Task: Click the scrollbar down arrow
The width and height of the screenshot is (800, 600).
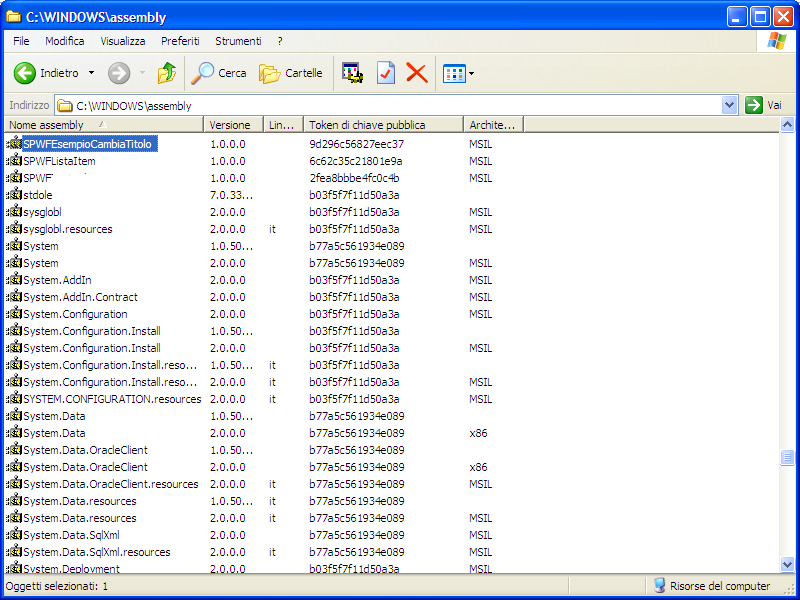Action: tap(787, 564)
